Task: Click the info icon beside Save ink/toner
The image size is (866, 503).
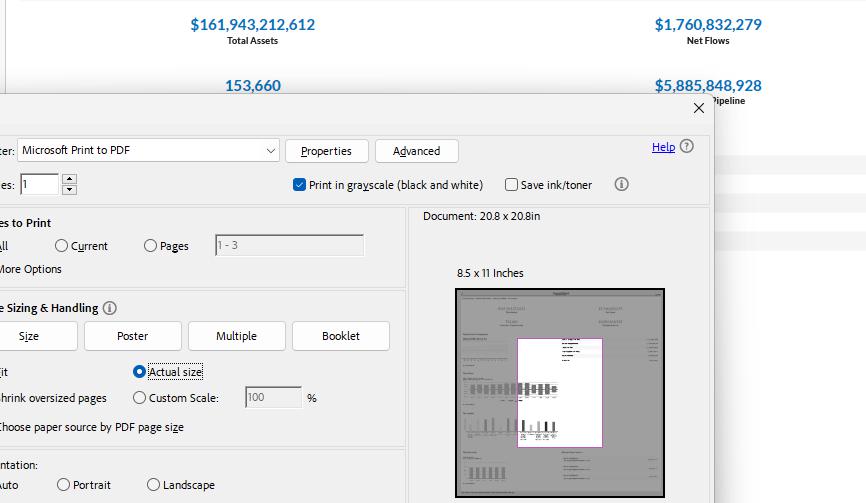Action: 621,184
